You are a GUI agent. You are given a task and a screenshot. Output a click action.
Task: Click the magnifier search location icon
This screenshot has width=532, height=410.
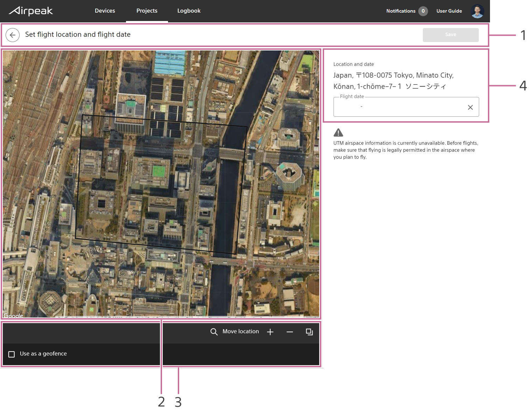click(x=214, y=332)
